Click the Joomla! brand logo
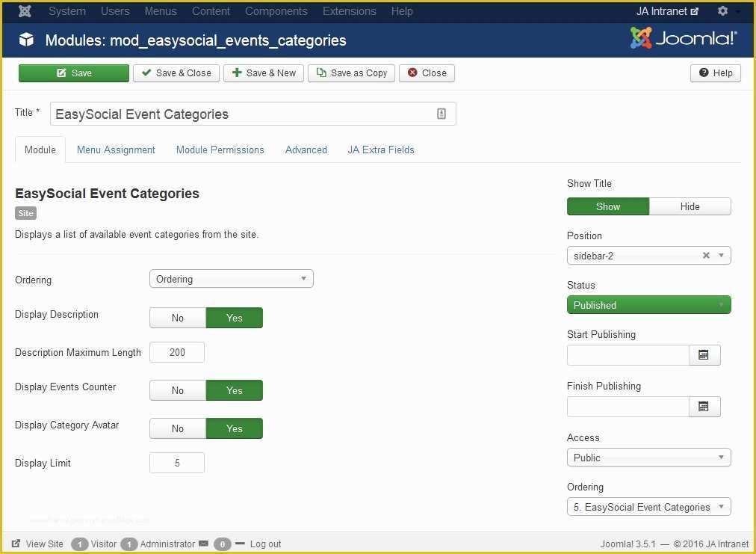This screenshot has height=554, width=756. (684, 38)
